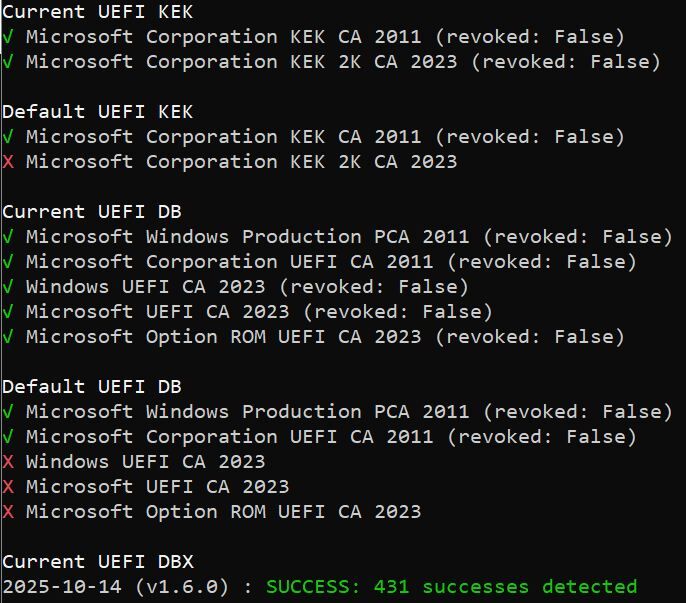Click the red X beside Default DB Option ROM UEFI CA 2023
This screenshot has height=603, width=686.
coord(8,512)
